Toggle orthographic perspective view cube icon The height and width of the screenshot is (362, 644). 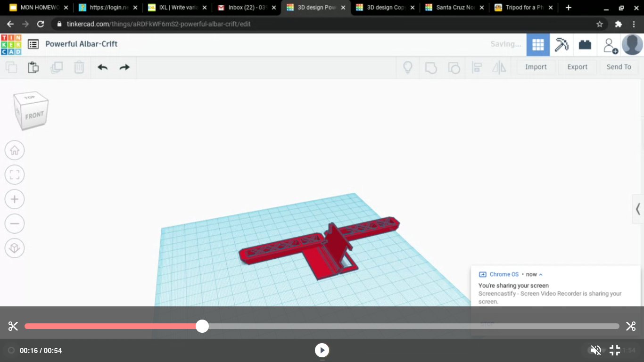pyautogui.click(x=15, y=248)
